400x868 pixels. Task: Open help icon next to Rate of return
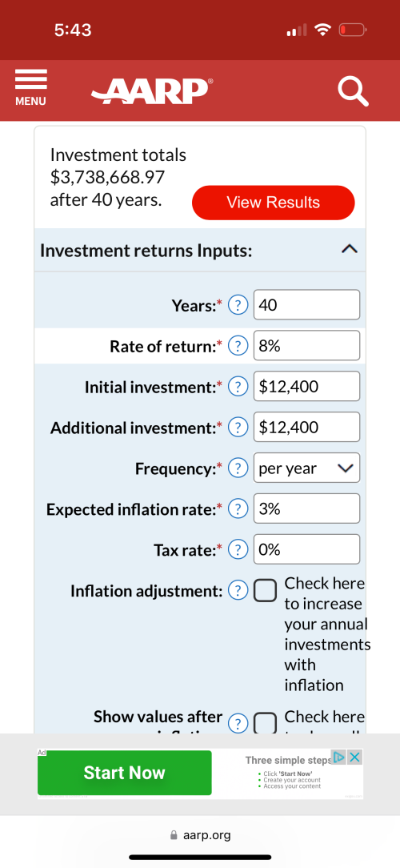click(x=238, y=346)
